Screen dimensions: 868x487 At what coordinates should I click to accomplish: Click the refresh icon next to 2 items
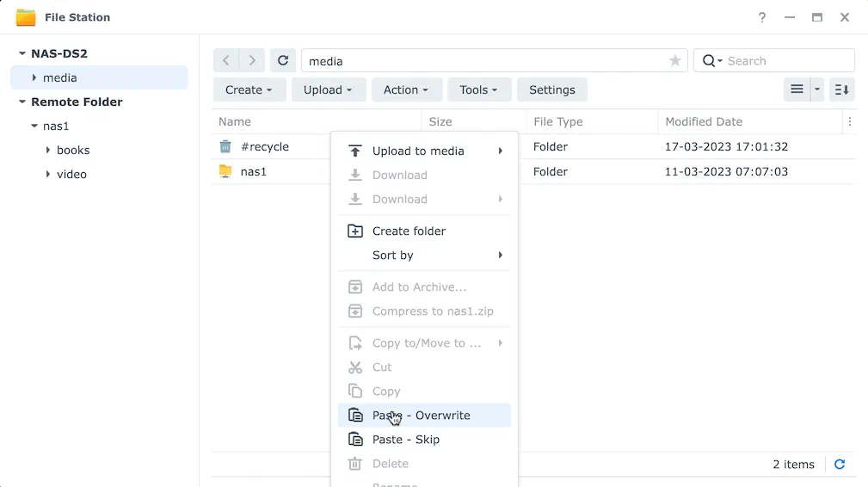click(x=840, y=465)
